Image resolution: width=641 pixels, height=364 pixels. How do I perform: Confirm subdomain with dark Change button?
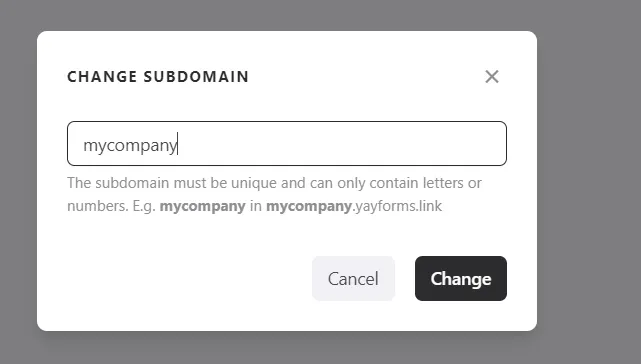[x=461, y=279]
